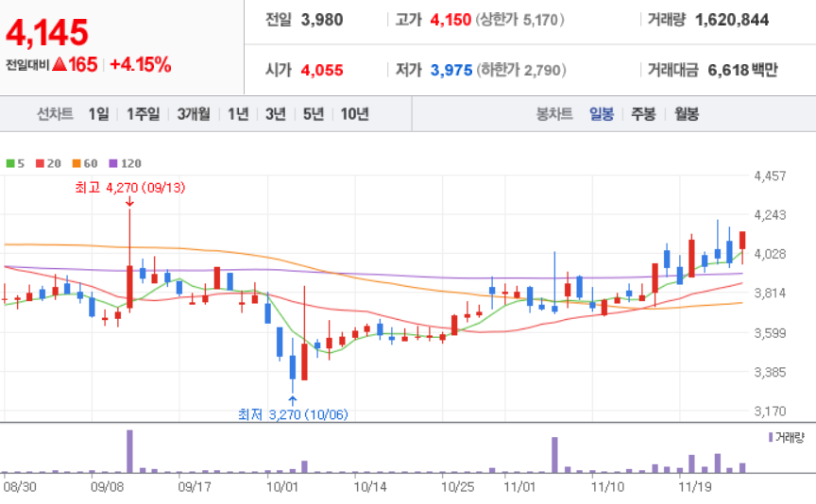This screenshot has height=504, width=816.
Task: Click the 저가 value 3,975
Action: pyautogui.click(x=451, y=70)
